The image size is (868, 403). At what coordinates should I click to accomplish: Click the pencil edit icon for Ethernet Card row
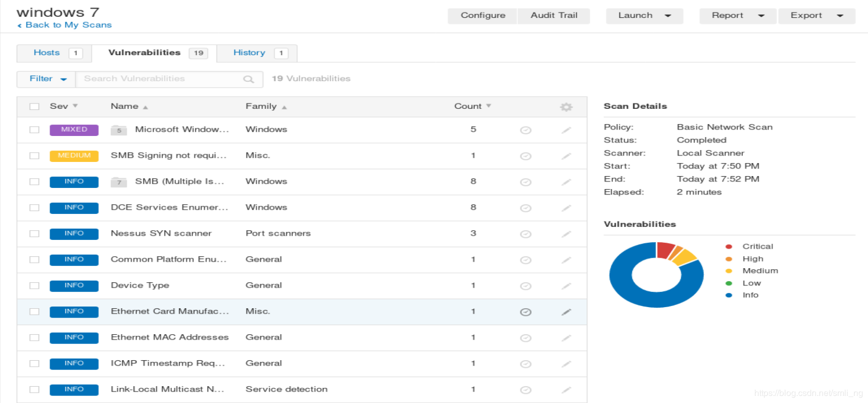click(566, 312)
